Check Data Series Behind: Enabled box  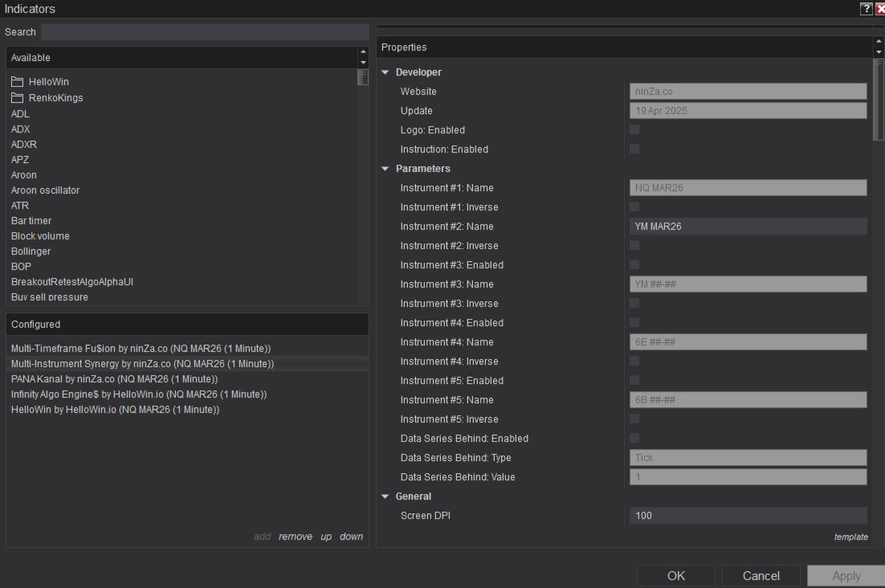[634, 439]
